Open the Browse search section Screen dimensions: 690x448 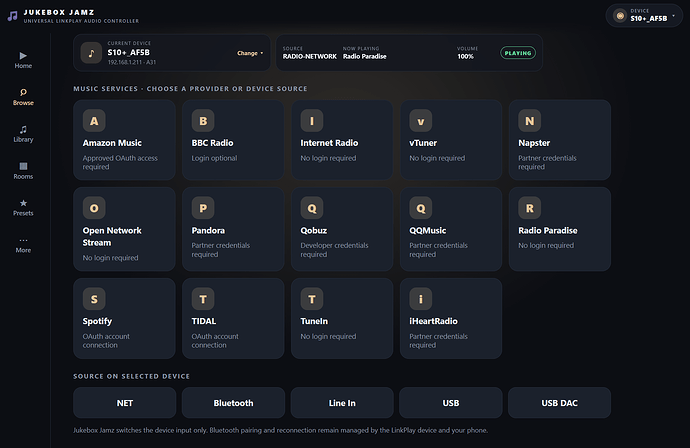click(23, 97)
